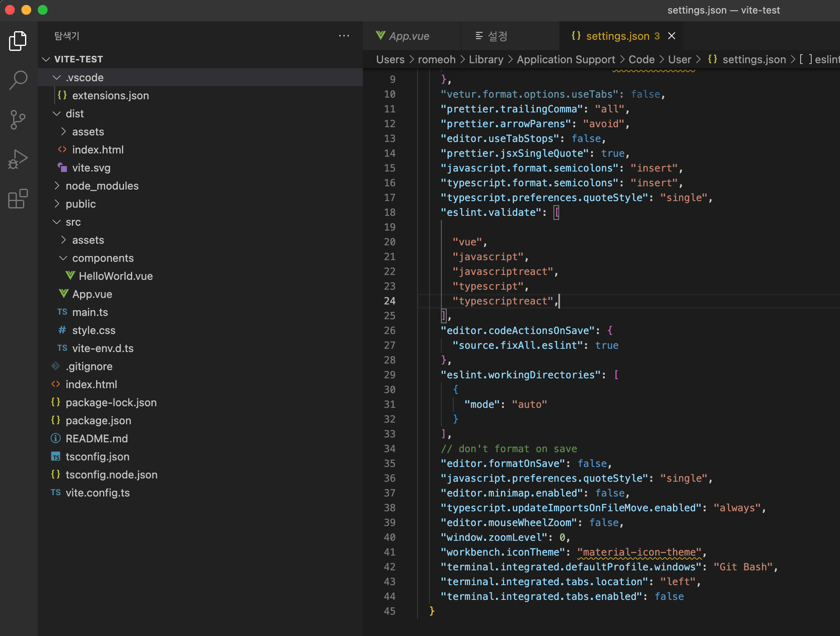
Task: Switch to the 설정 settings tab
Action: [x=497, y=36]
